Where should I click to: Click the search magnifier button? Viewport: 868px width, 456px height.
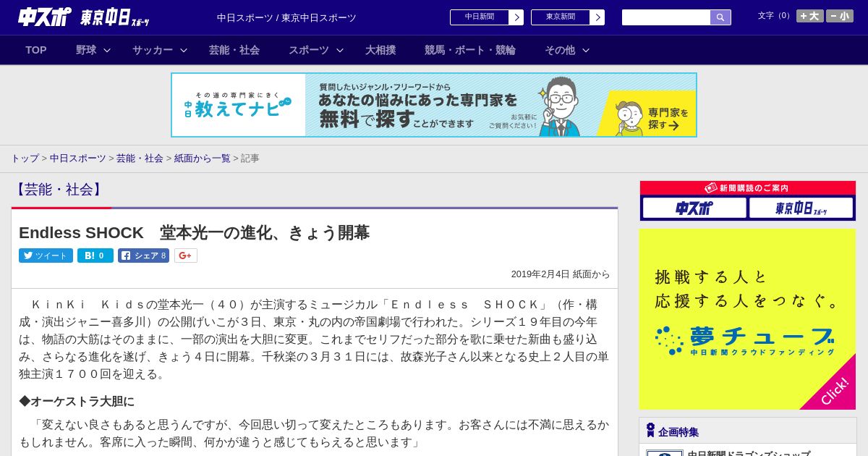[x=720, y=17]
